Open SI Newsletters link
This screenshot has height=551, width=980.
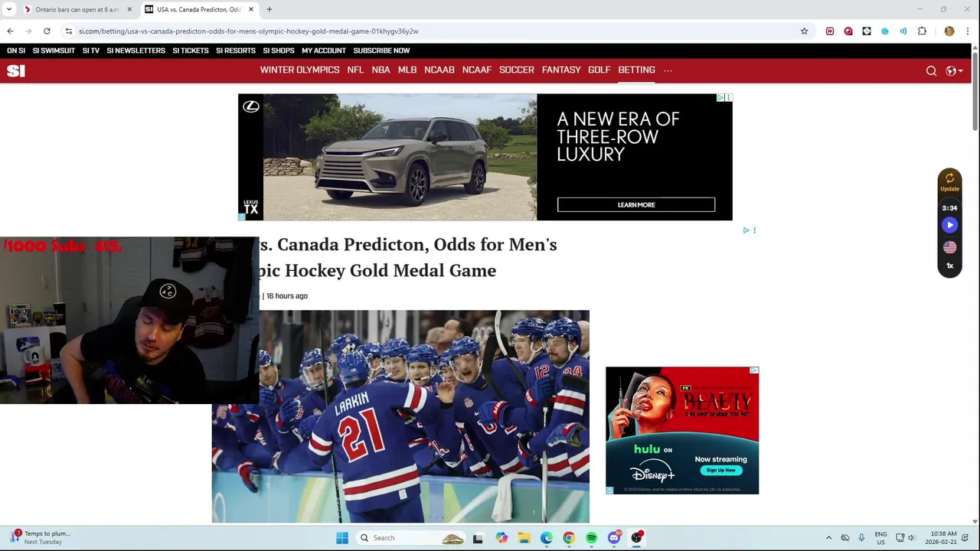click(x=136, y=51)
